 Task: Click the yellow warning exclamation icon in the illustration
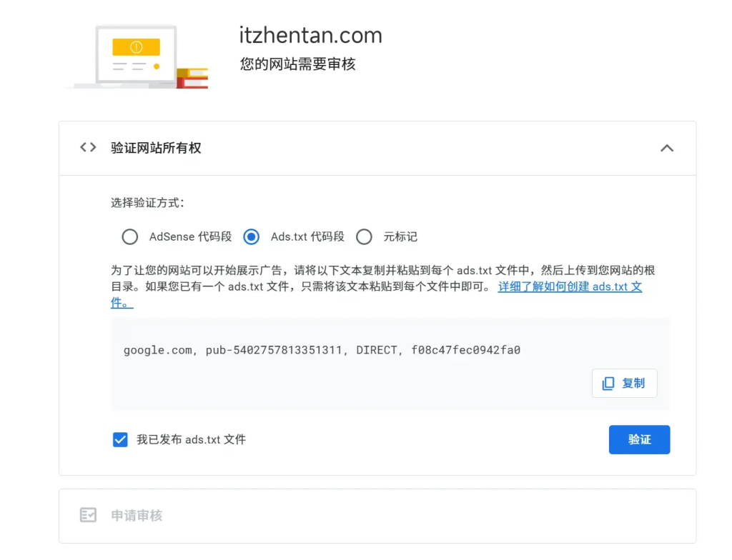pos(136,47)
